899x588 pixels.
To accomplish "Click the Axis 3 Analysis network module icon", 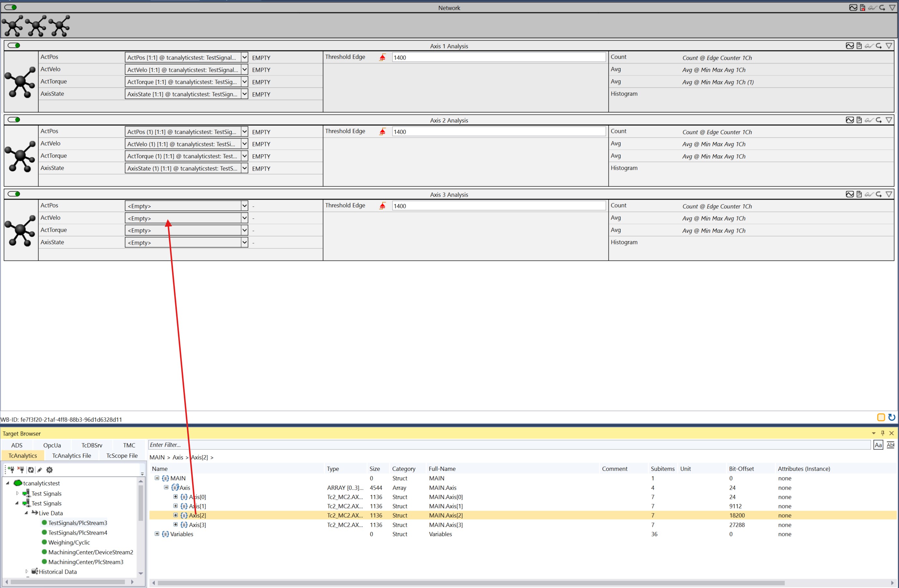I will coord(21,231).
